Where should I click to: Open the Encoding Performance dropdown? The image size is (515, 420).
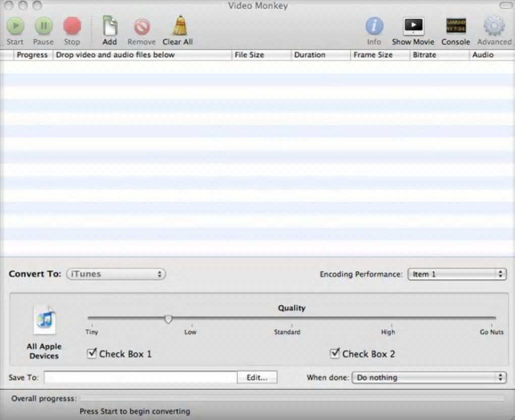click(457, 274)
